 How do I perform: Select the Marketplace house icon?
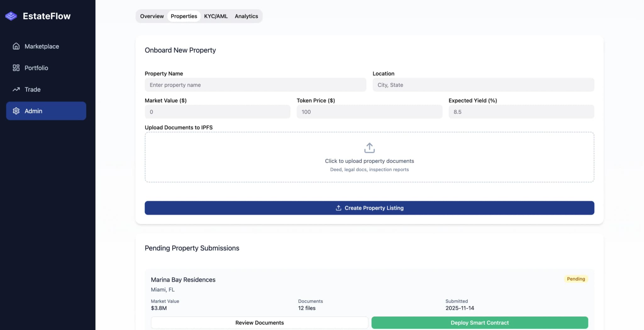coord(16,46)
